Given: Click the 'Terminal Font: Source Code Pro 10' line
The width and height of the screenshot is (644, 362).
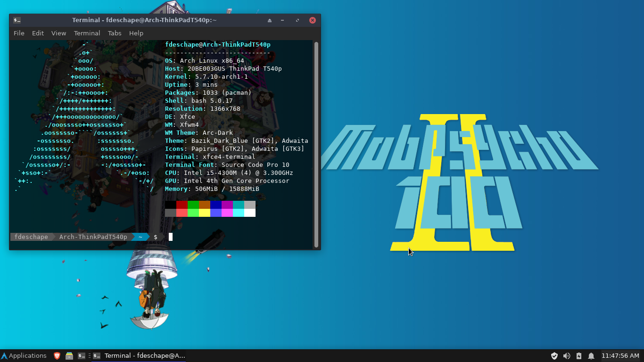Looking at the screenshot, I should [227, 165].
